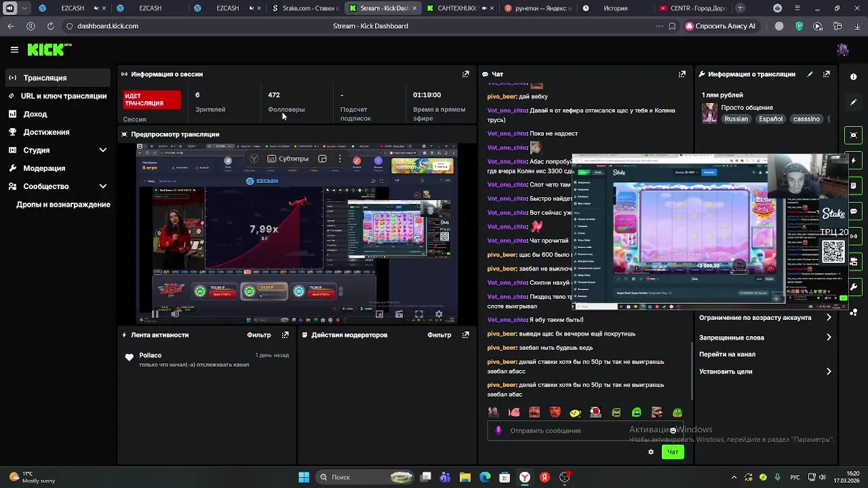
Task: Edit stream info with pencil icon
Action: tap(810, 74)
